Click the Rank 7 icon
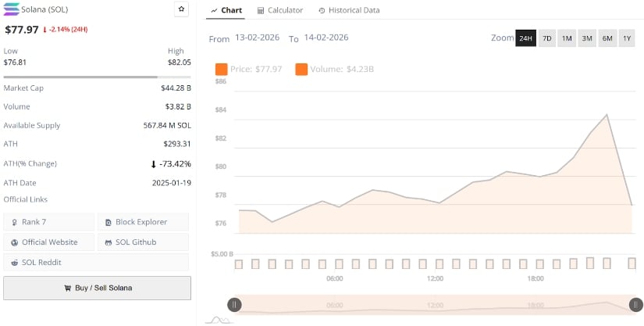Screen dimensions: 644x326 pos(15,222)
